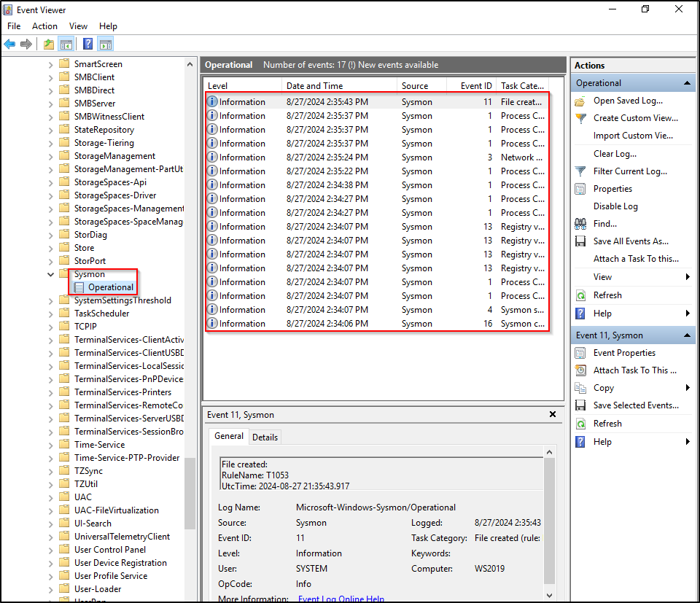Screen dimensions: 700x603
Task: Expand the TCPIP tree node
Action: click(50, 327)
